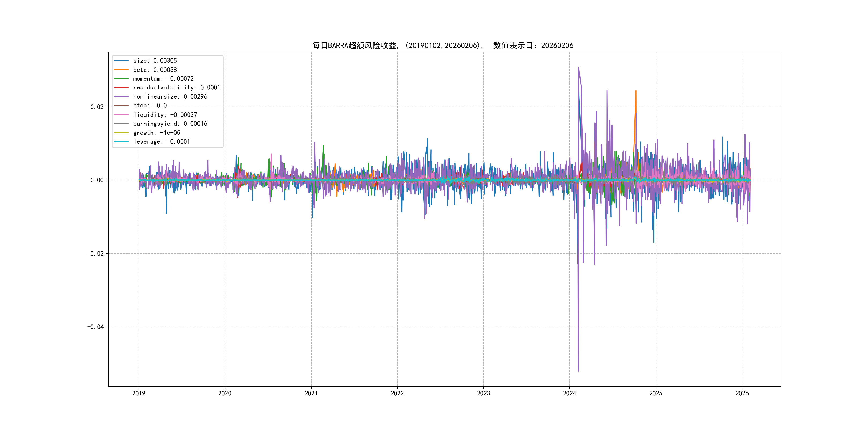
Task: Click the 2022 x-axis tick label
Action: point(397,393)
